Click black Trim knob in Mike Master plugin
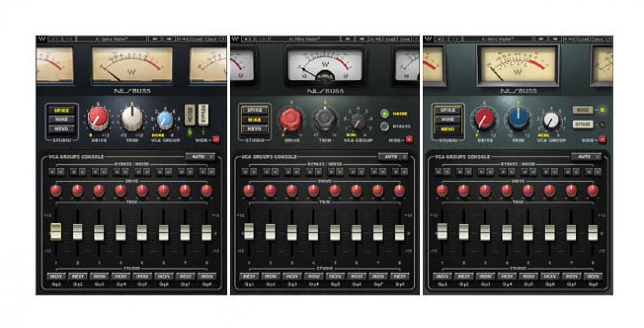The image size is (644, 328). (x=325, y=119)
